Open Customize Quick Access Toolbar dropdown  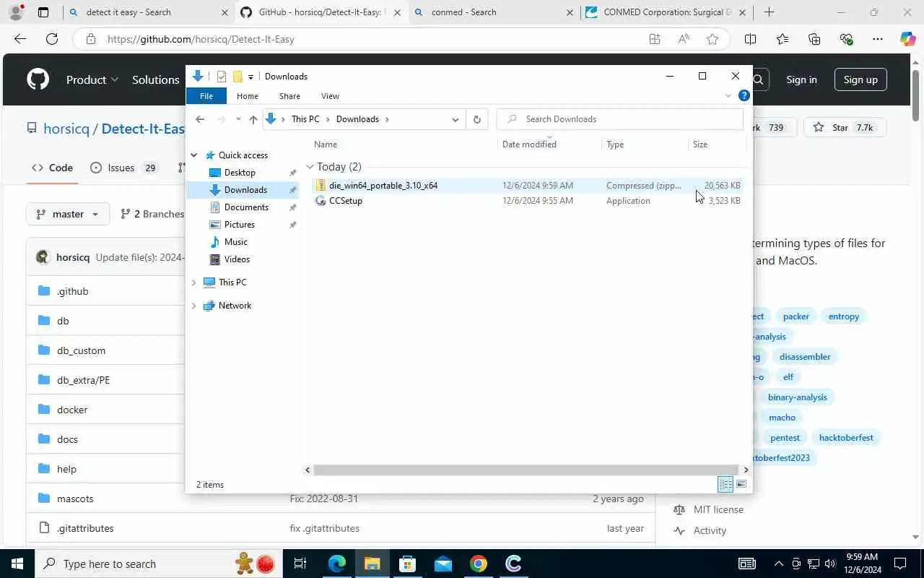[250, 77]
